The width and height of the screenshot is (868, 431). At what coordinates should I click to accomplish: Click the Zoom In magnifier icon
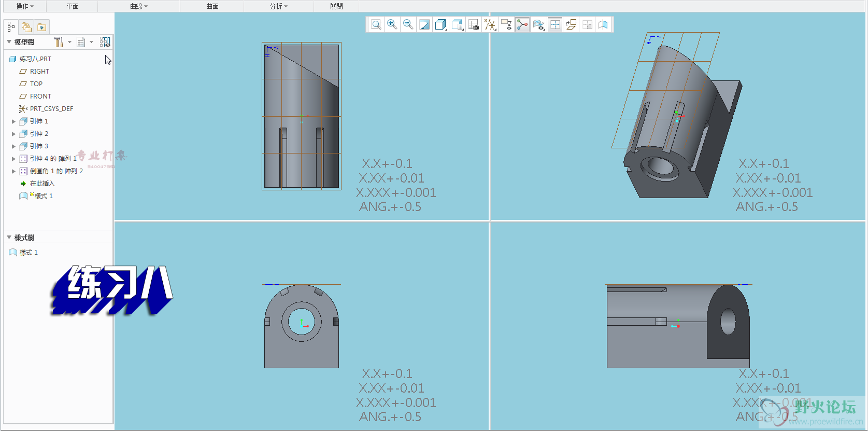point(392,24)
